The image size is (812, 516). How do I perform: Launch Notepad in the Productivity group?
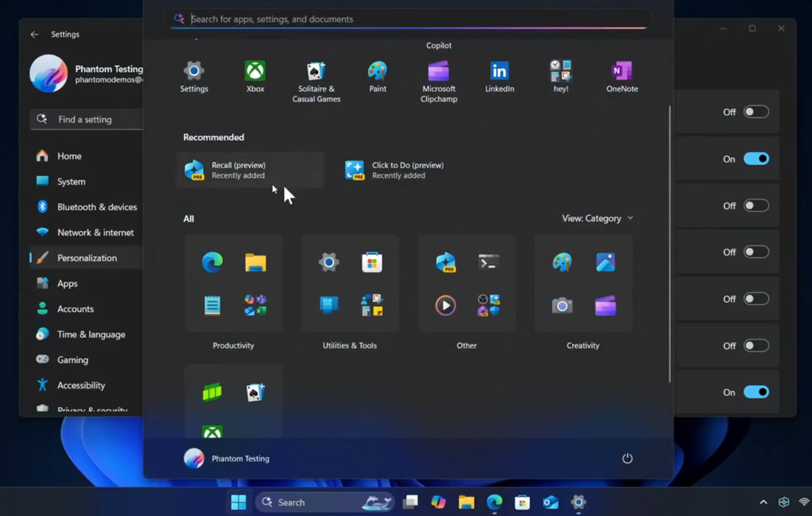pos(212,306)
